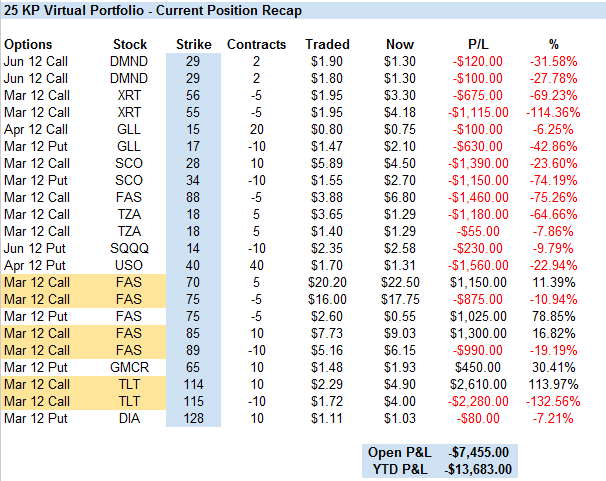Screen dimensions: 606x481
Task: Select the YTD P&L value -$13,683.00
Action: [x=477, y=468]
